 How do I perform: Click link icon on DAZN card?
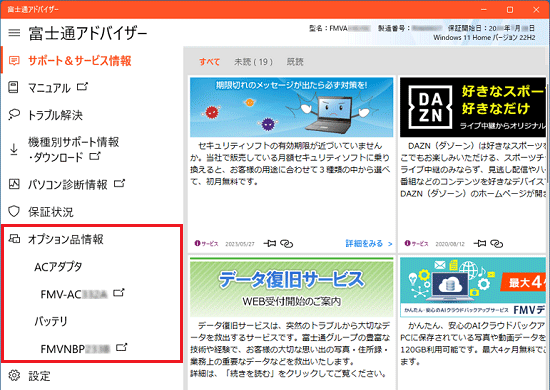pyautogui.click(x=496, y=243)
